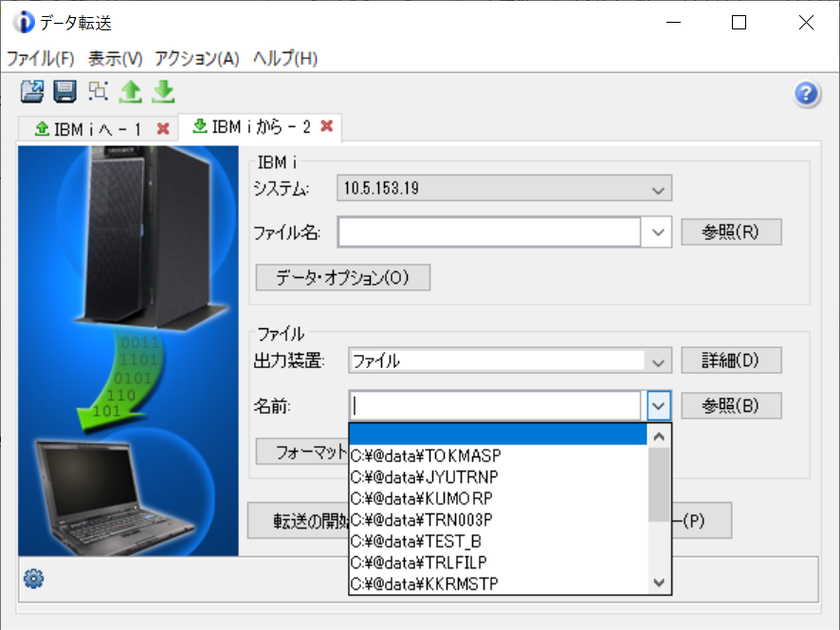Click the 参照(R) browse button
The height and width of the screenshot is (630, 840).
[x=731, y=232]
